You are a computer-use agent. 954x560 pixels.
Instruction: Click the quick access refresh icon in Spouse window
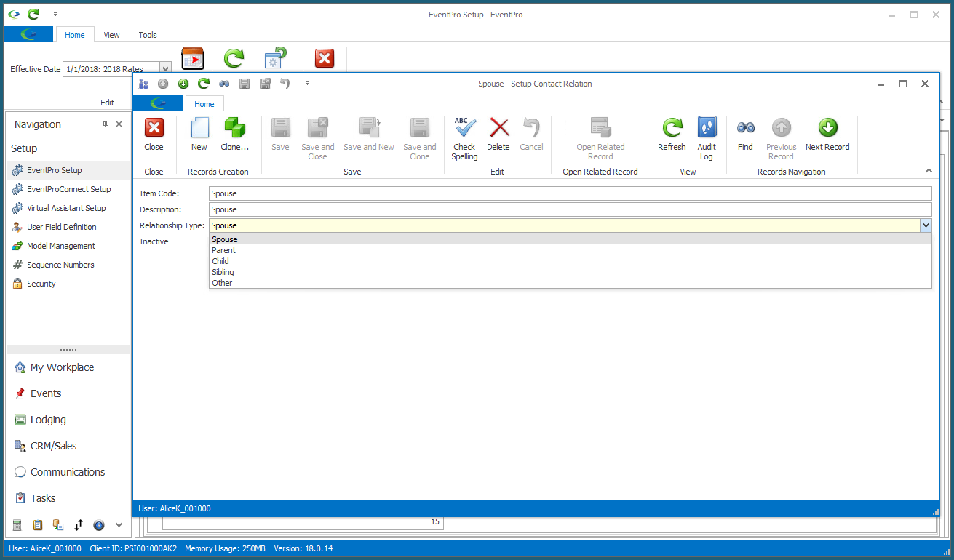204,84
